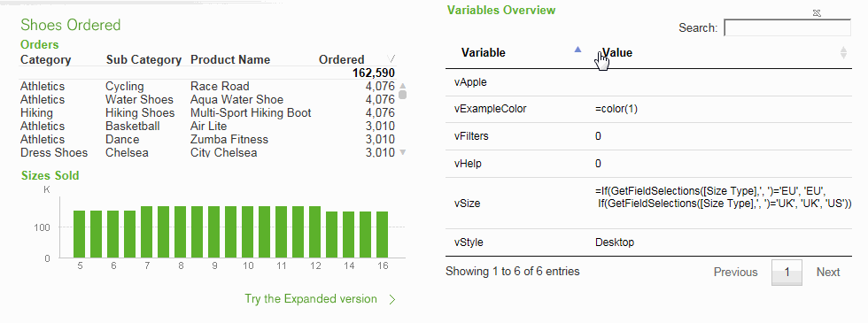Select the Dress Shoes category
Image resolution: width=868 pixels, height=323 pixels.
coord(54,152)
